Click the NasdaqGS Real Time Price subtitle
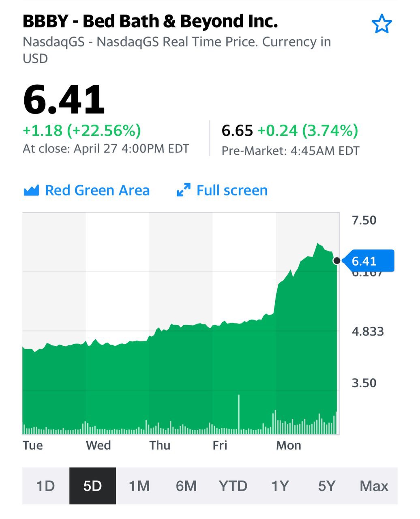 [x=177, y=50]
